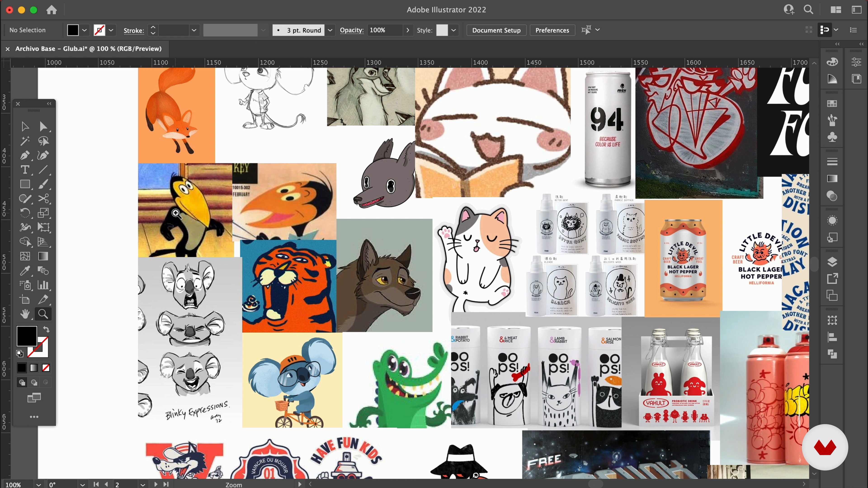Open the artboard number dropdown
868x488 pixels.
[143, 485]
